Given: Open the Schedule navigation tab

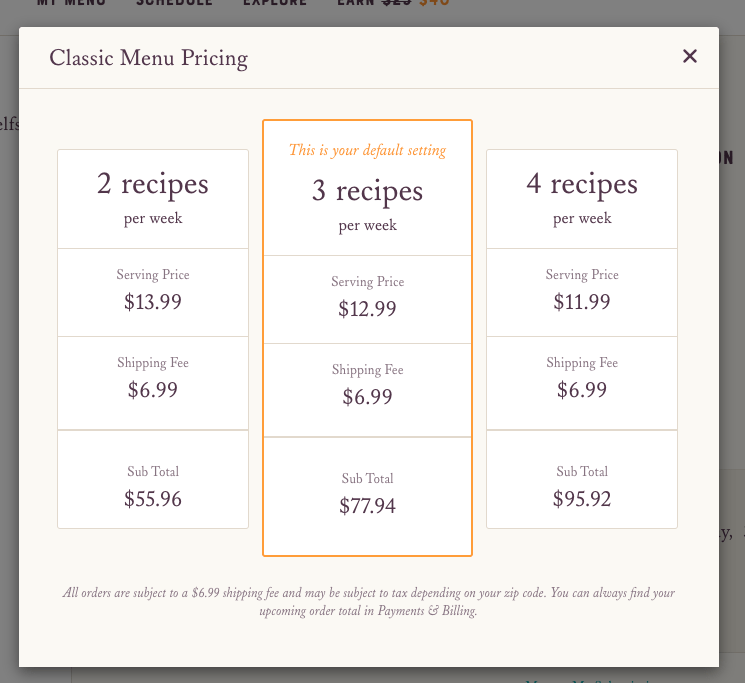Looking at the screenshot, I should 174,3.
